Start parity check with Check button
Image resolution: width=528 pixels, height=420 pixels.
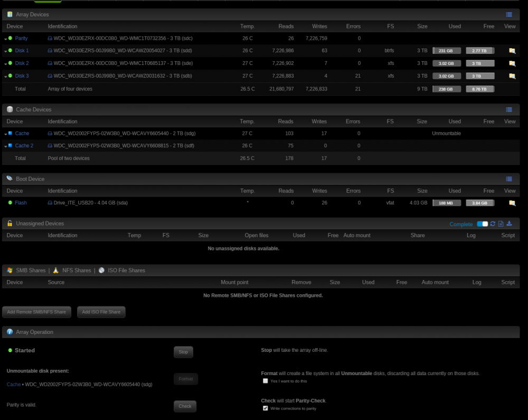pos(185,406)
